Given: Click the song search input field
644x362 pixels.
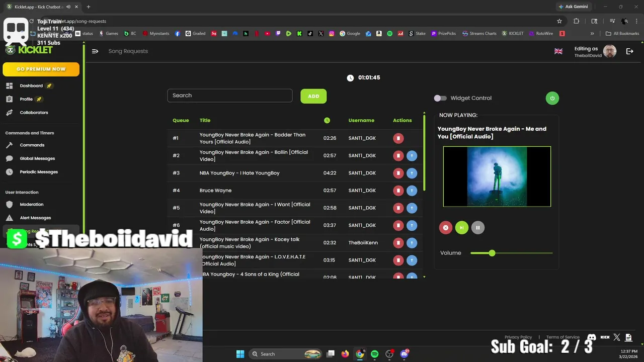Looking at the screenshot, I should [x=230, y=96].
